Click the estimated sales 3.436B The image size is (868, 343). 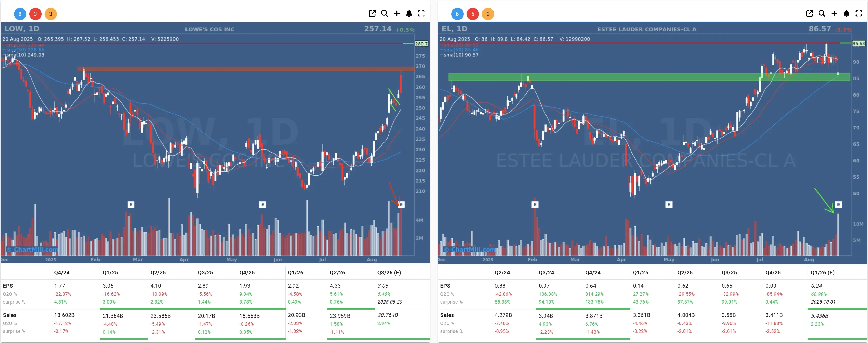(820, 316)
